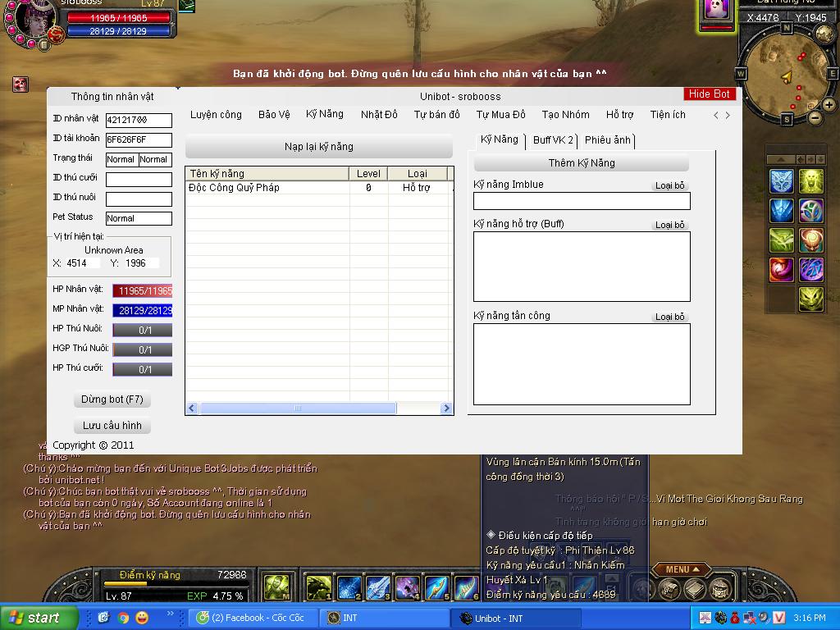
Task: Select the Độc Công Quỷ Pháp skill row
Action: tap(319, 188)
